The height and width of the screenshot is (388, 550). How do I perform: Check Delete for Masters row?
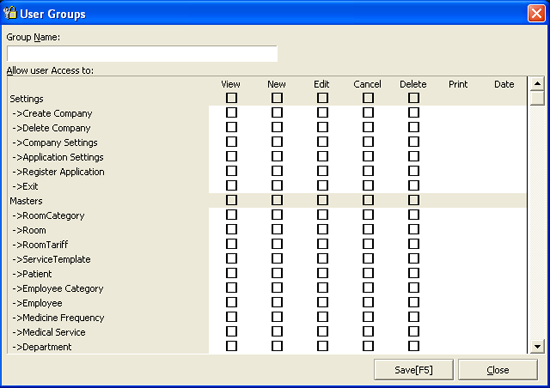(414, 200)
